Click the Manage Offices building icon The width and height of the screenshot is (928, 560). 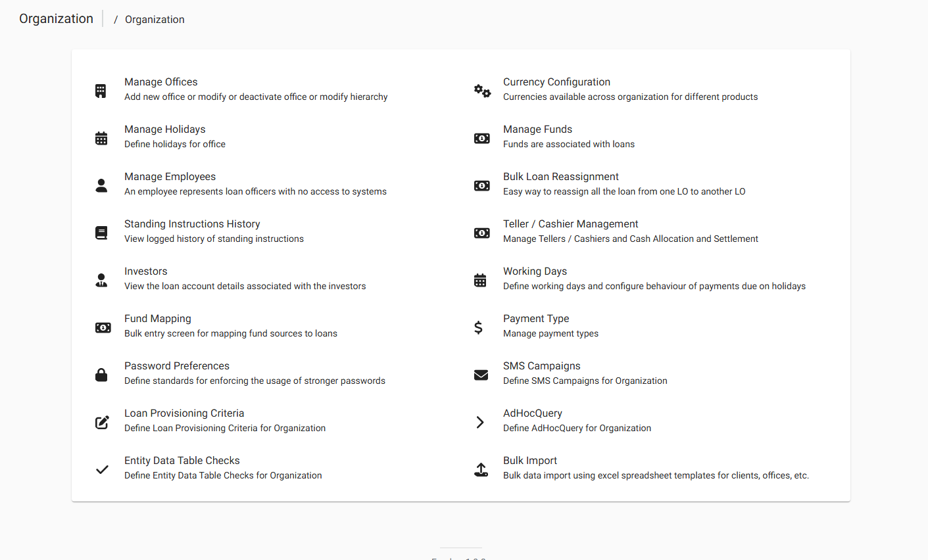101,90
